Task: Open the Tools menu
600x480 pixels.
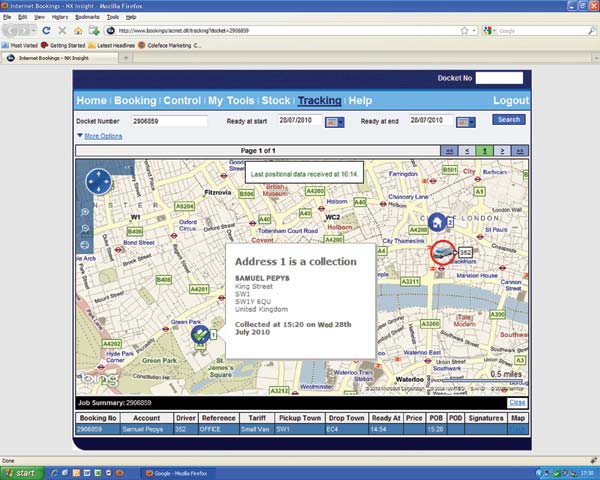Action: pyautogui.click(x=112, y=17)
